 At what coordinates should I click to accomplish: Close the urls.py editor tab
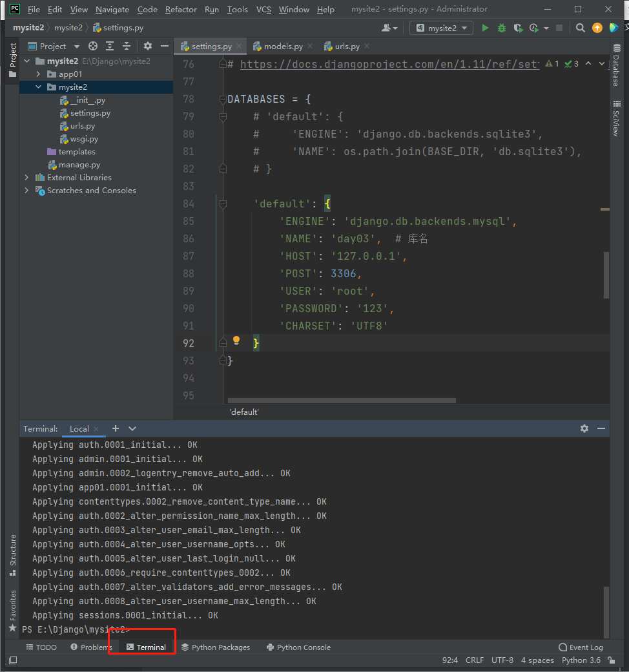367,46
